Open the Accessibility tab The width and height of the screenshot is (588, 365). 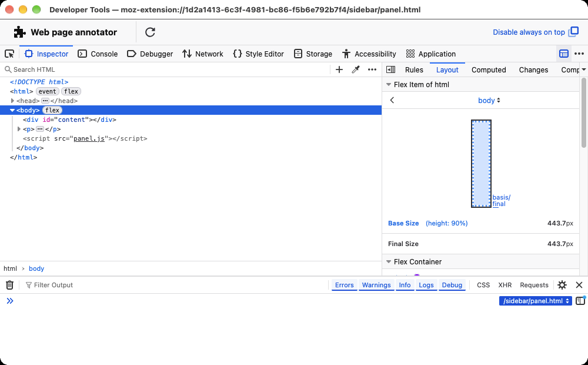point(369,54)
